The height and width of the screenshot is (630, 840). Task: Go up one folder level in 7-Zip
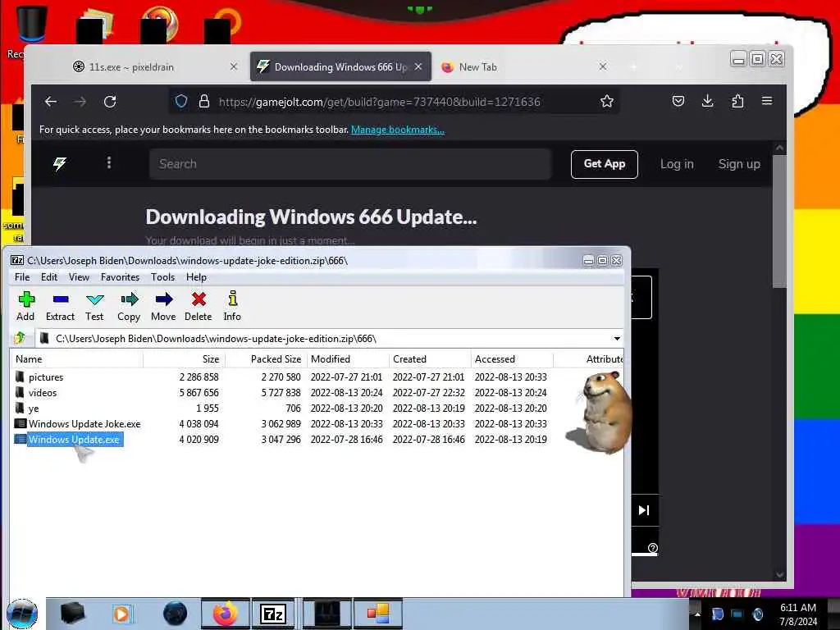pyautogui.click(x=20, y=339)
